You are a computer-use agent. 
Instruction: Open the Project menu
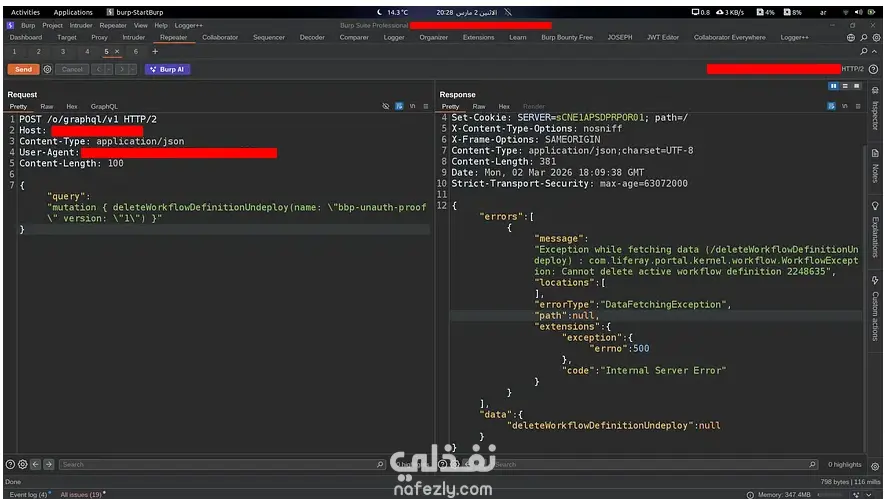tap(52, 25)
